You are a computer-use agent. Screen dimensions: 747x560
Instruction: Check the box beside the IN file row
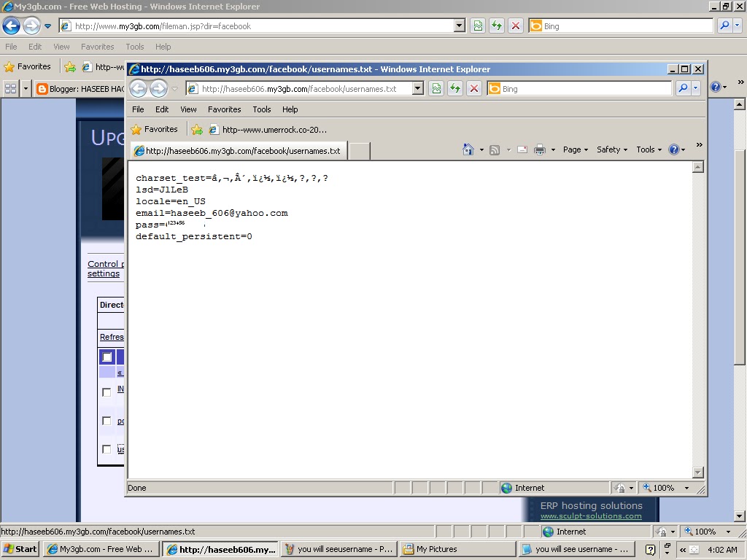(107, 392)
